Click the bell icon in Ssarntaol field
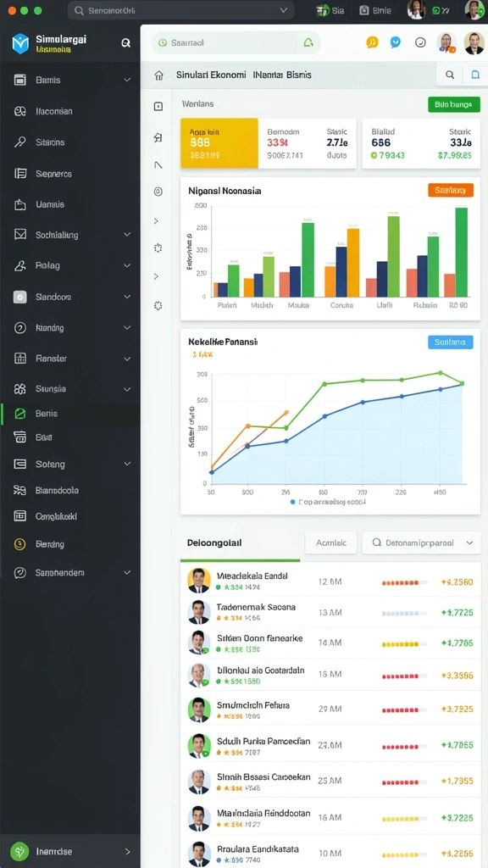The image size is (488, 868). (x=308, y=42)
